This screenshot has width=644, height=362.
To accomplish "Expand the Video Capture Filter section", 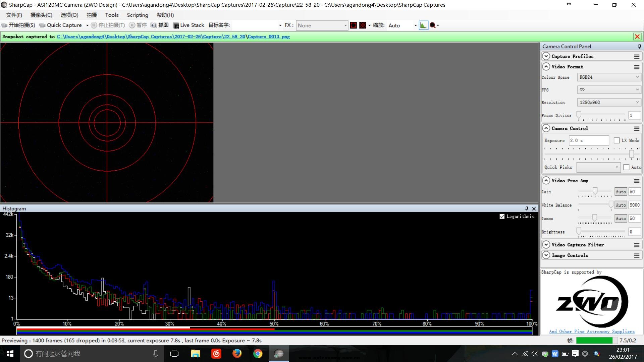I will click(546, 245).
